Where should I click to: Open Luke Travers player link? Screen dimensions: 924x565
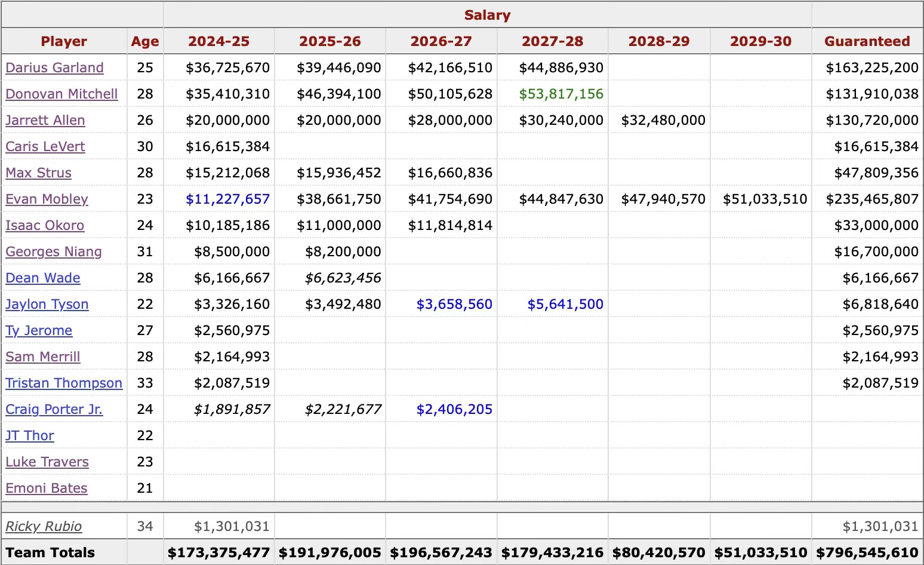(47, 462)
